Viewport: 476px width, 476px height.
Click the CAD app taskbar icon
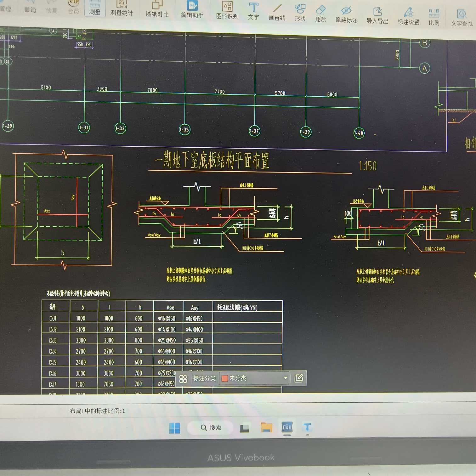coord(287,427)
